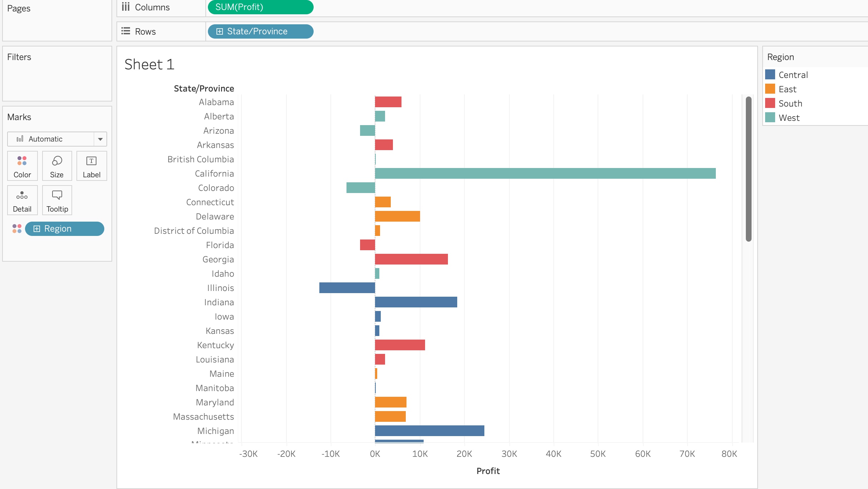Select the East region legend item
The width and height of the screenshot is (868, 489).
pyautogui.click(x=787, y=89)
